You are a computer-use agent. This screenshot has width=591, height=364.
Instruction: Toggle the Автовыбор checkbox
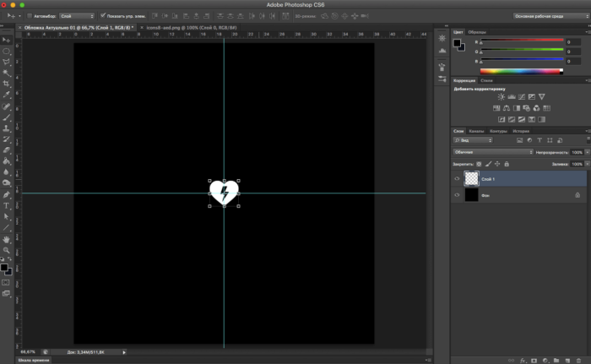[30, 16]
